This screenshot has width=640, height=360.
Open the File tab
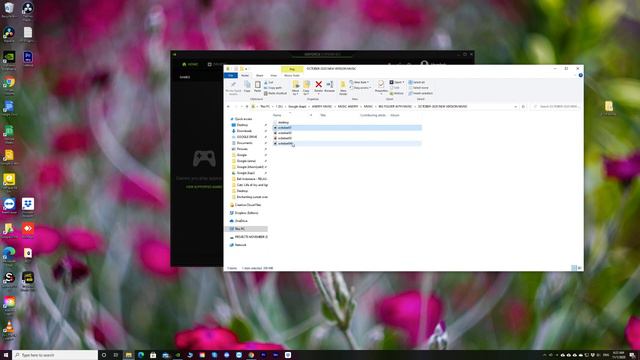pyautogui.click(x=231, y=76)
